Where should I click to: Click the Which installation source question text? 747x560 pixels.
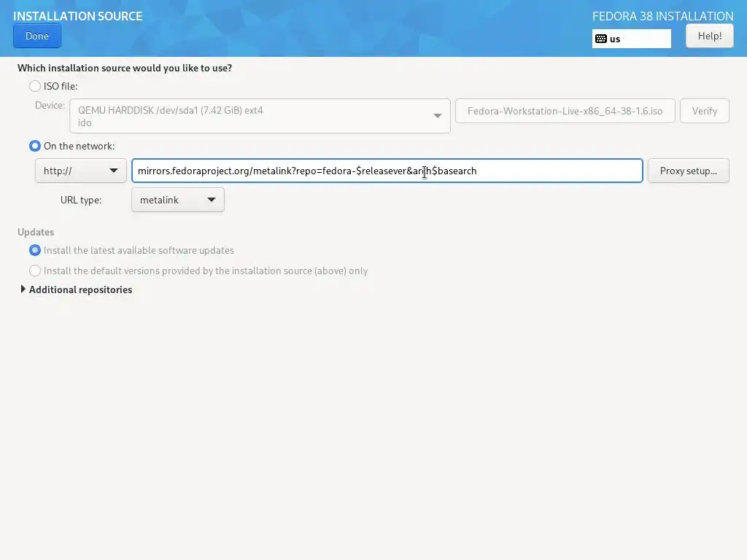(125, 68)
